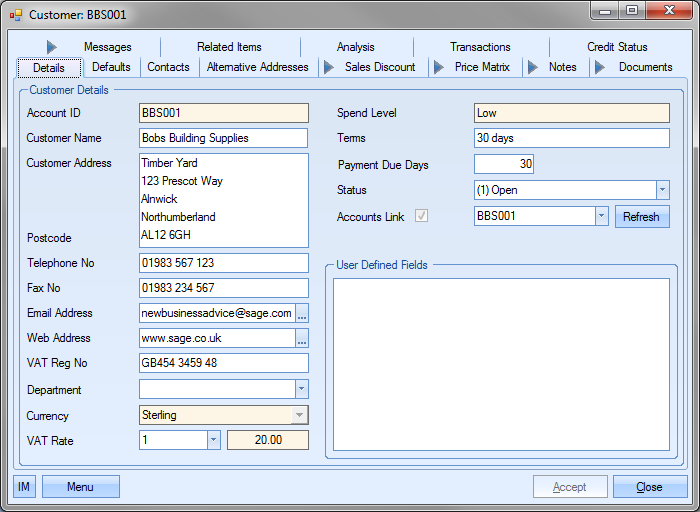Go to the Transactions tab
Viewport: 700px width, 512px height.
click(480, 47)
